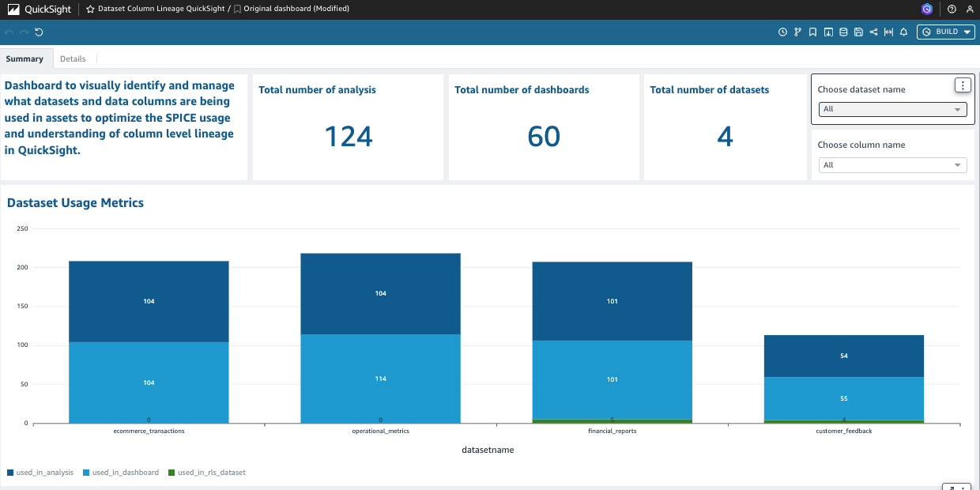The width and height of the screenshot is (980, 490).
Task: Launch the Amazon Q assistant icon
Action: tap(926, 9)
